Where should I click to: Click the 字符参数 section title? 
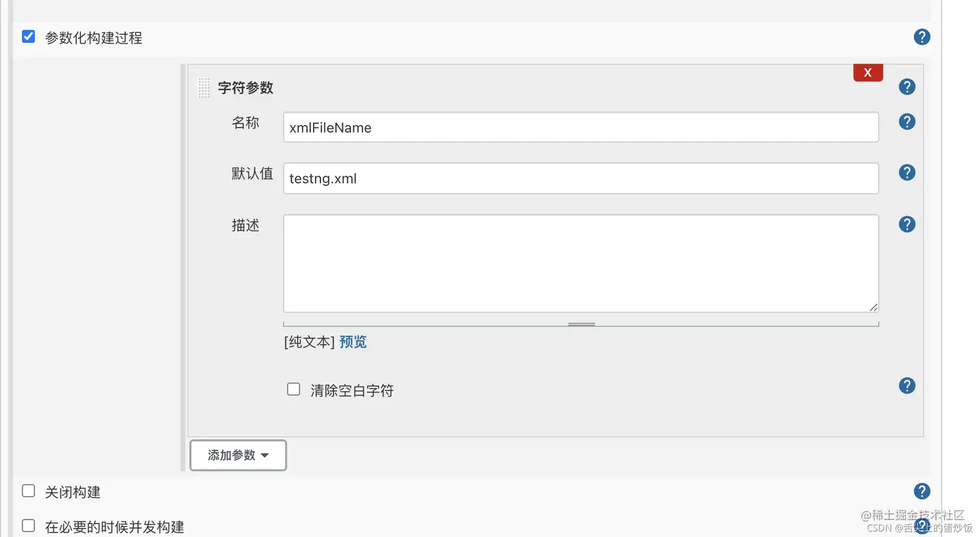[246, 88]
